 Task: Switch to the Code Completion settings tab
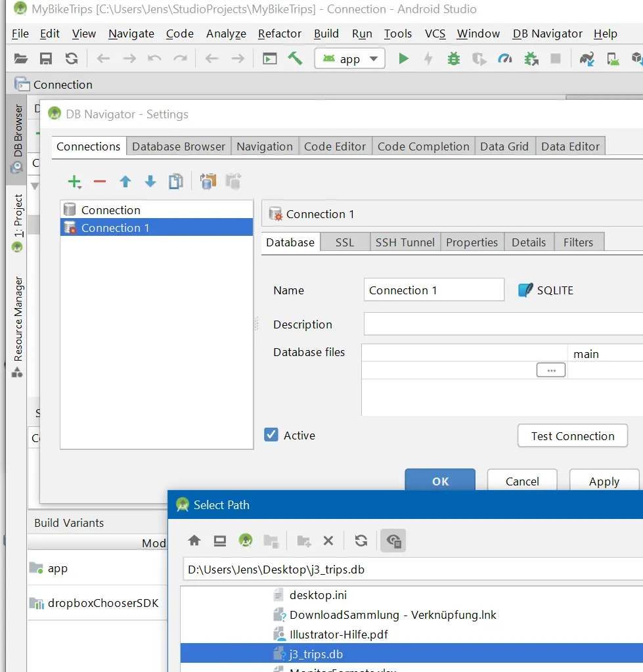(423, 146)
